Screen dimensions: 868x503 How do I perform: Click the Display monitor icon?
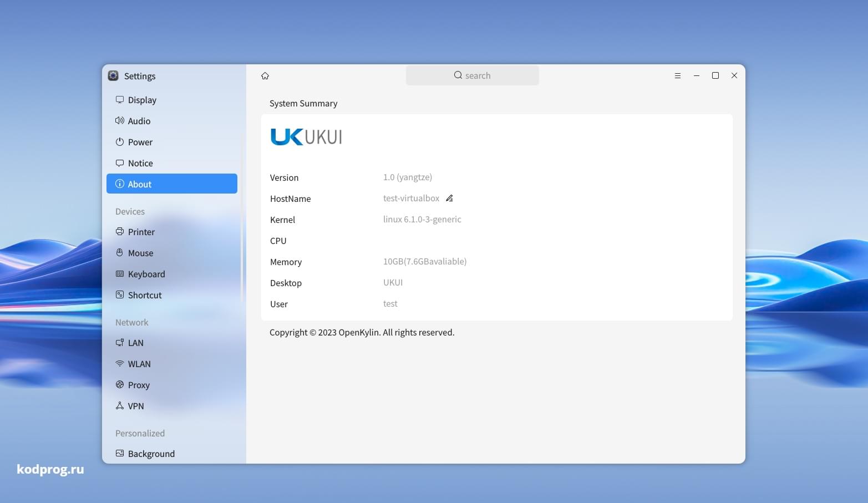119,100
